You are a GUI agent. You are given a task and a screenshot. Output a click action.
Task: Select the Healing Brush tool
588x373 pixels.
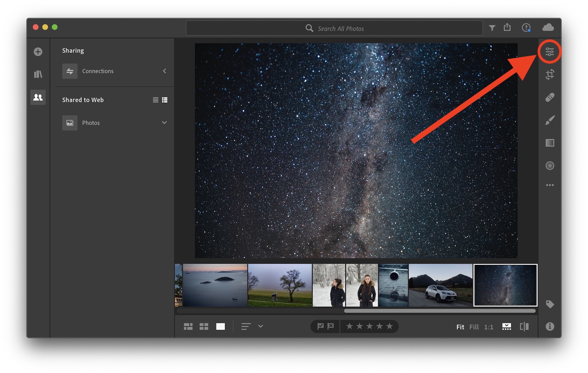point(549,97)
